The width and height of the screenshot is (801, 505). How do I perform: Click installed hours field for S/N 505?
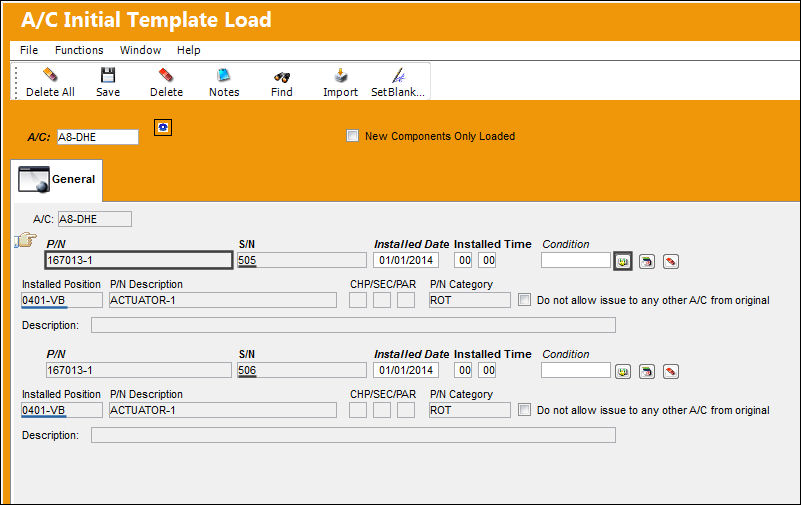(x=463, y=260)
